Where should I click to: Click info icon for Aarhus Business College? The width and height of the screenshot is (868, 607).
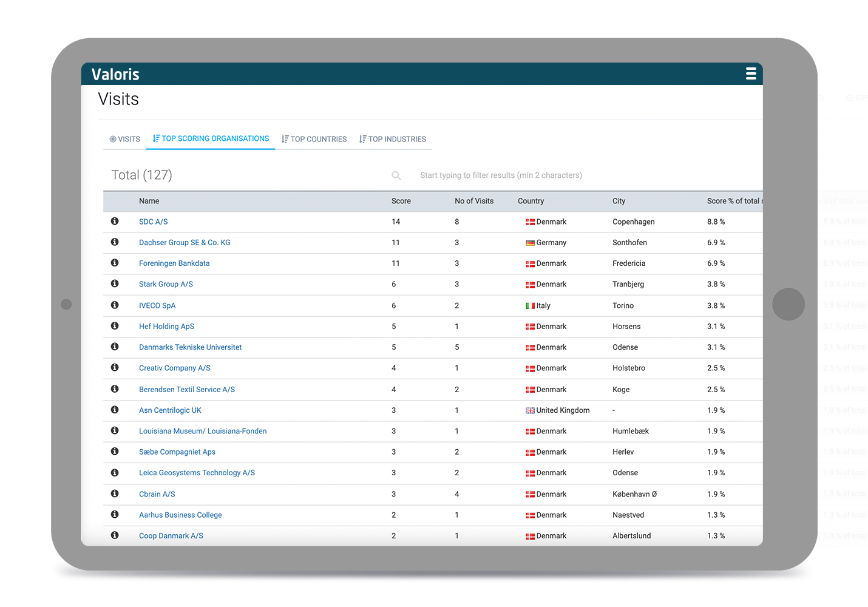[x=115, y=514]
